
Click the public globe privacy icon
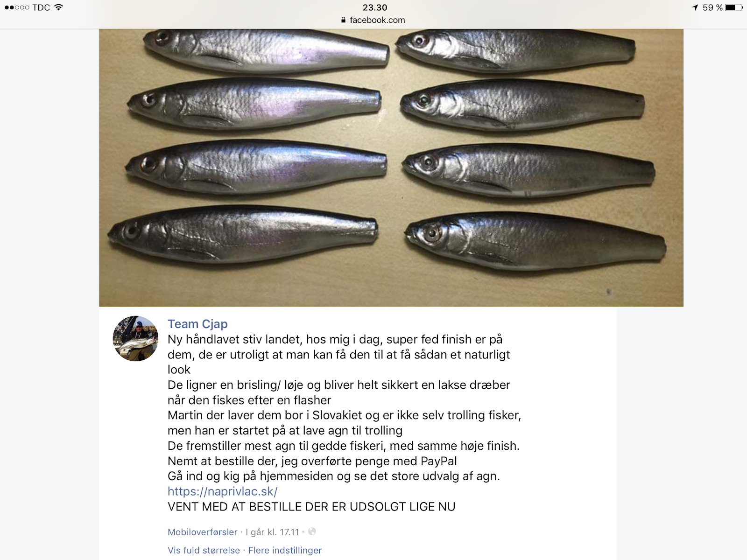tap(312, 532)
